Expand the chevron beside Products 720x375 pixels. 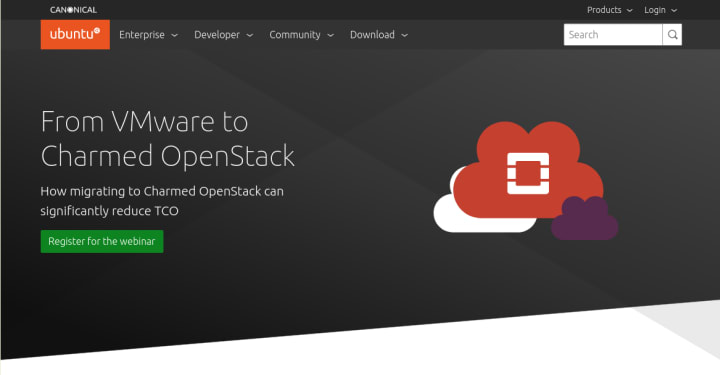coord(630,11)
